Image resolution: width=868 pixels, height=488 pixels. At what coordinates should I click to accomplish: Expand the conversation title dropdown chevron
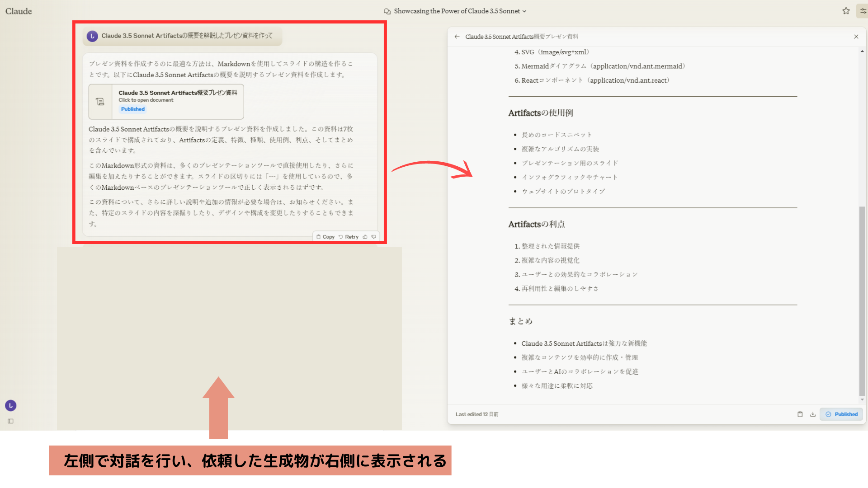coord(524,11)
